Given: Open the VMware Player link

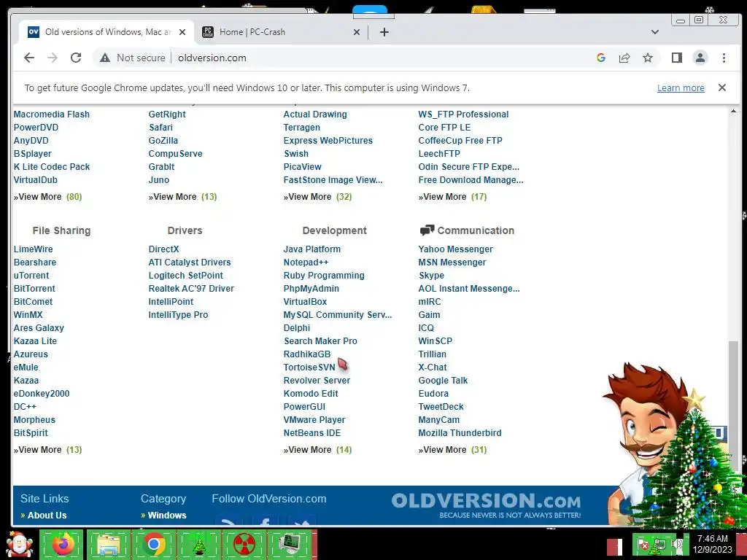Looking at the screenshot, I should coord(314,420).
